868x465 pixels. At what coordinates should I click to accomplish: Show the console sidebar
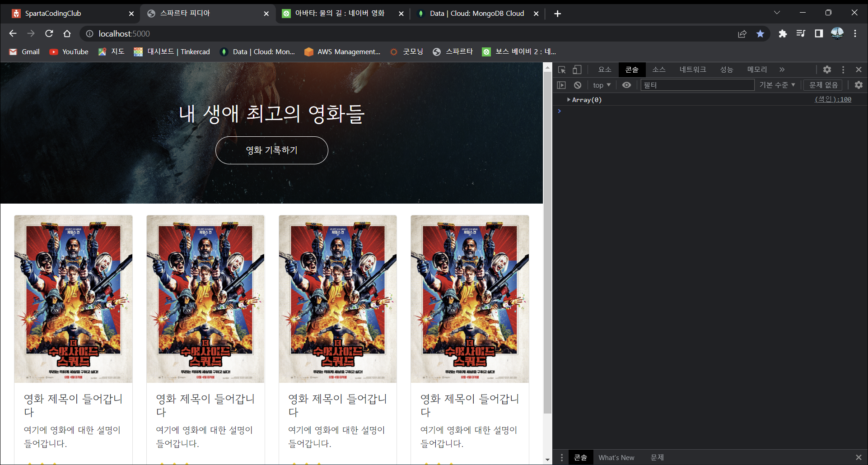point(561,85)
